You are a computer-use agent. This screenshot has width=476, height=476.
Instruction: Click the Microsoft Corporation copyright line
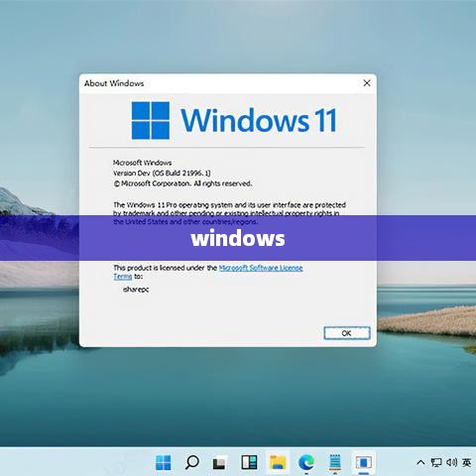pyautogui.click(x=182, y=183)
